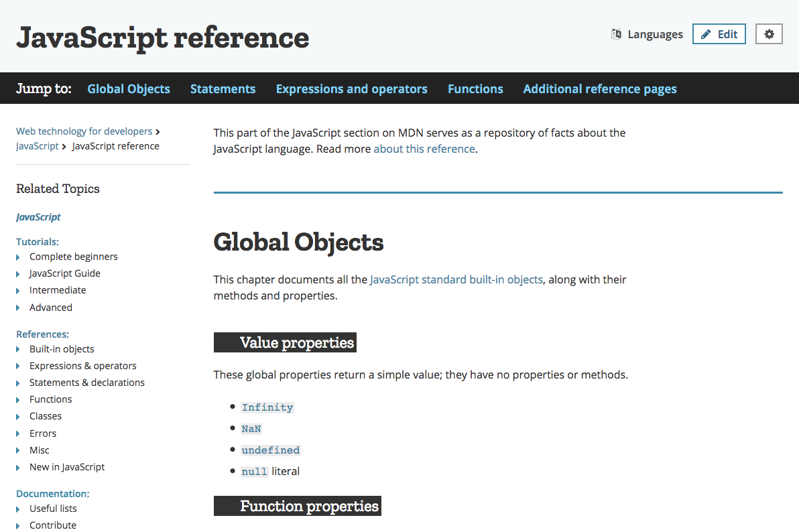Expand Advanced tutorials arrow
Image resolution: width=799 pixels, height=532 pixels.
[x=18, y=308]
